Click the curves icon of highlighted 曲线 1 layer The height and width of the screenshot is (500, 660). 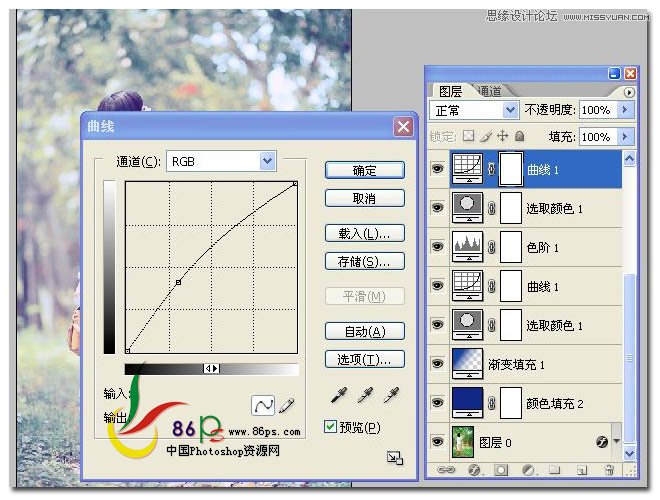pyautogui.click(x=467, y=169)
